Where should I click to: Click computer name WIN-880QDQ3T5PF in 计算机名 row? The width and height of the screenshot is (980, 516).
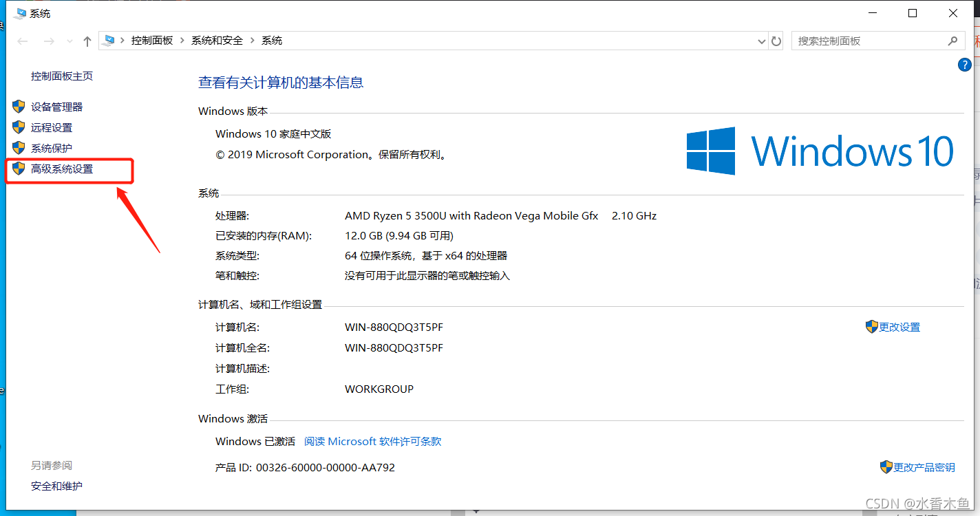click(394, 327)
